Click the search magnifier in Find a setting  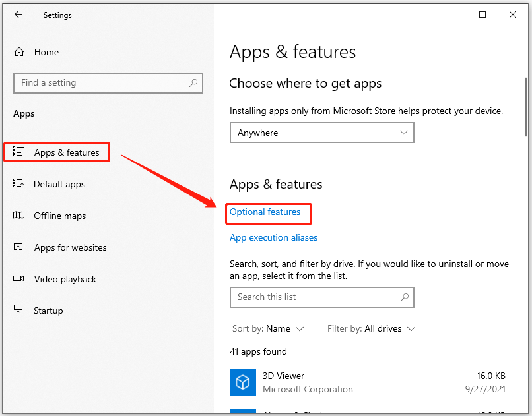(192, 83)
